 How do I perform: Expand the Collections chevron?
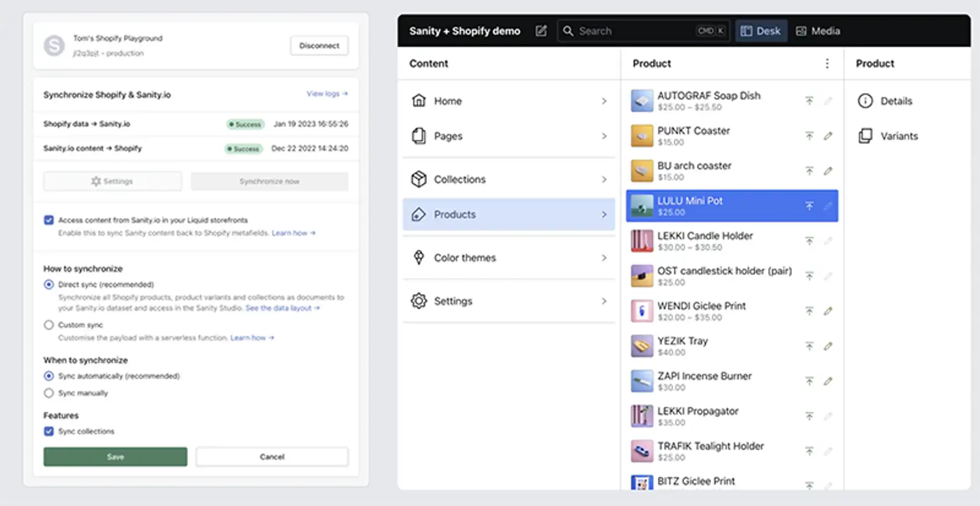(x=604, y=179)
